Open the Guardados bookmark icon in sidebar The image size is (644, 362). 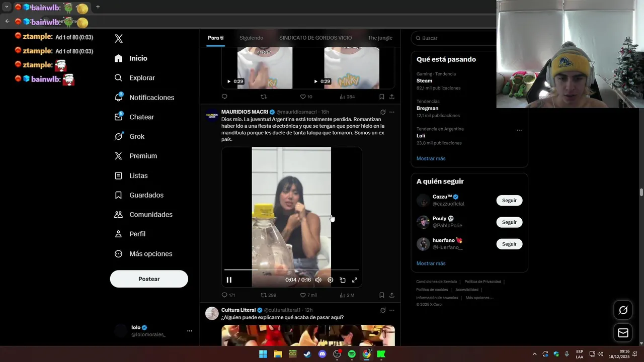[119, 195]
